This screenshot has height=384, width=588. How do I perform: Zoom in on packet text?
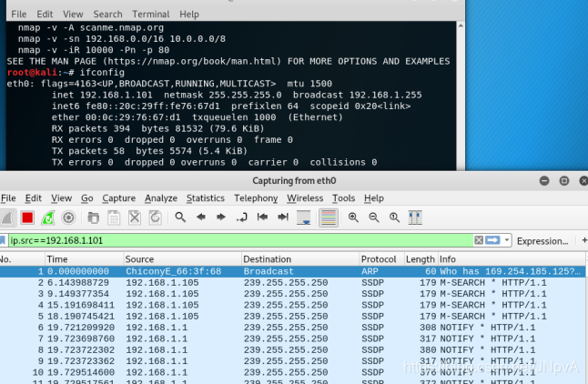(353, 217)
